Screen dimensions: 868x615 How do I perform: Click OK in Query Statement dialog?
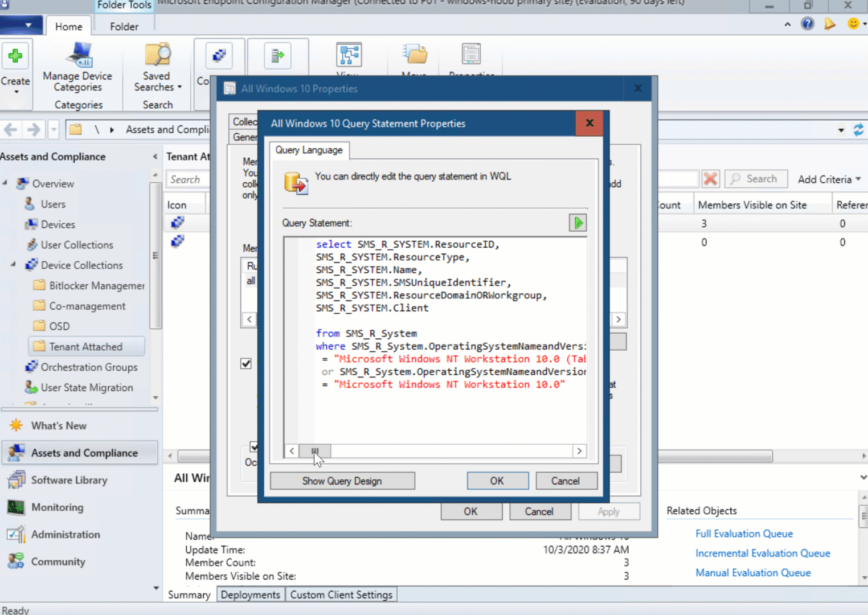(497, 481)
